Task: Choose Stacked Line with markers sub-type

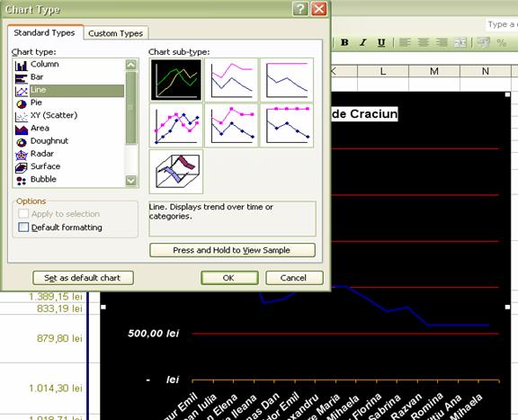Action: point(231,125)
